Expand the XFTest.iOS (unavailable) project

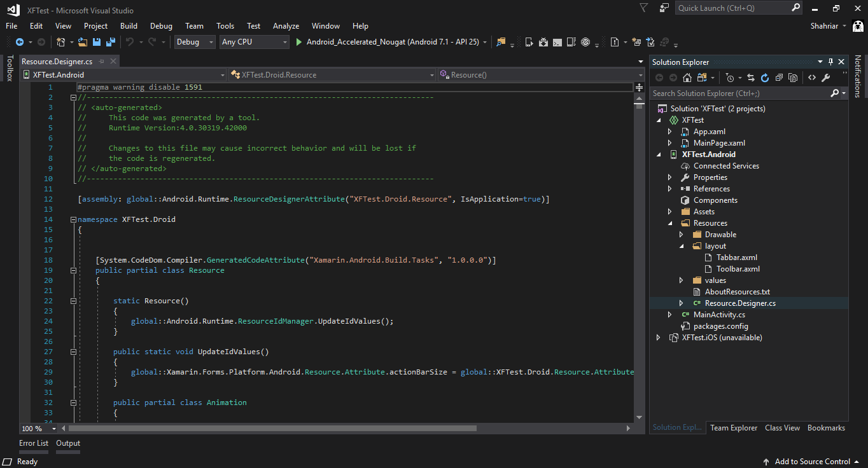[x=658, y=338]
